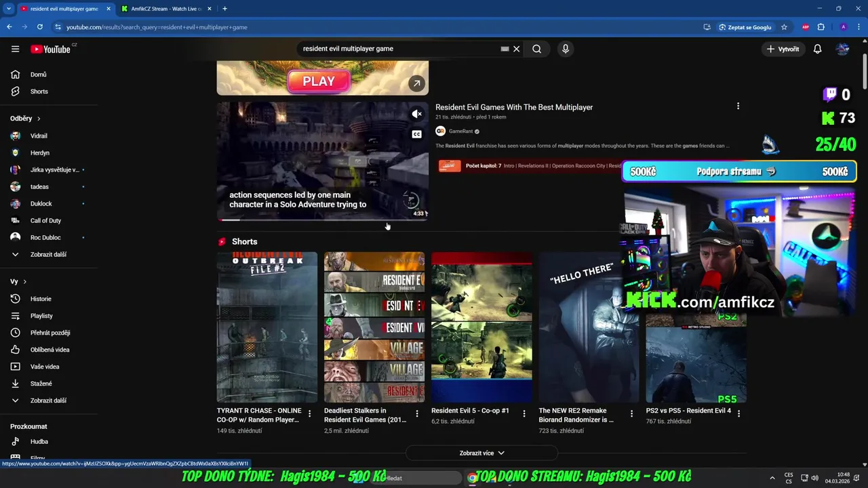
Task: Open the ad's external link arrow icon
Action: point(416,83)
